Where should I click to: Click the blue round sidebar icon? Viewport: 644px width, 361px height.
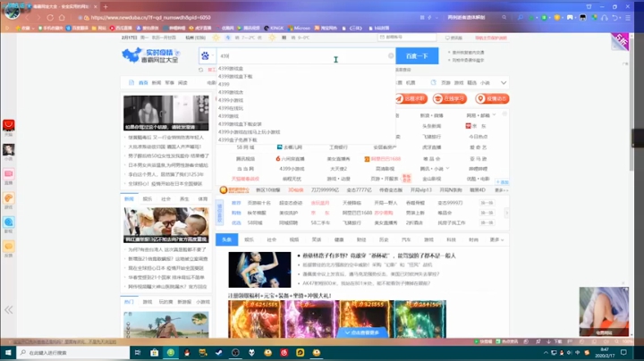click(9, 222)
